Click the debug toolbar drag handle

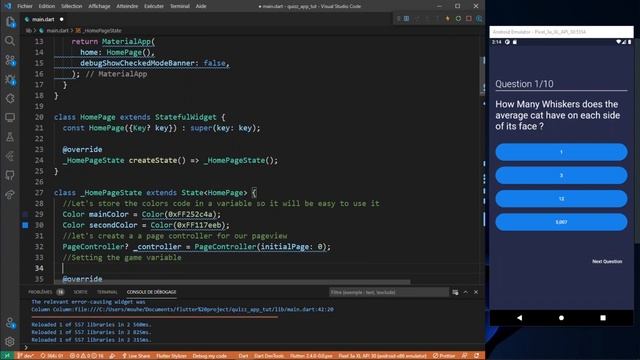[398, 19]
